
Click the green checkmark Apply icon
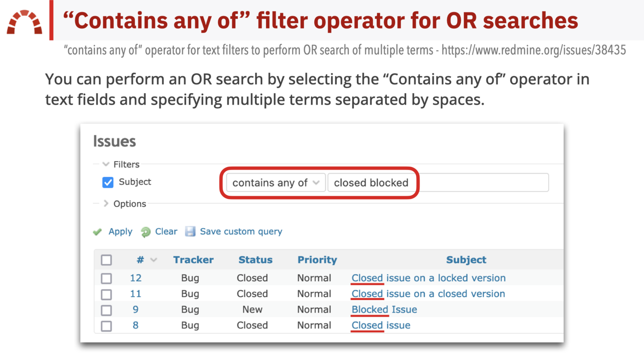tap(97, 231)
